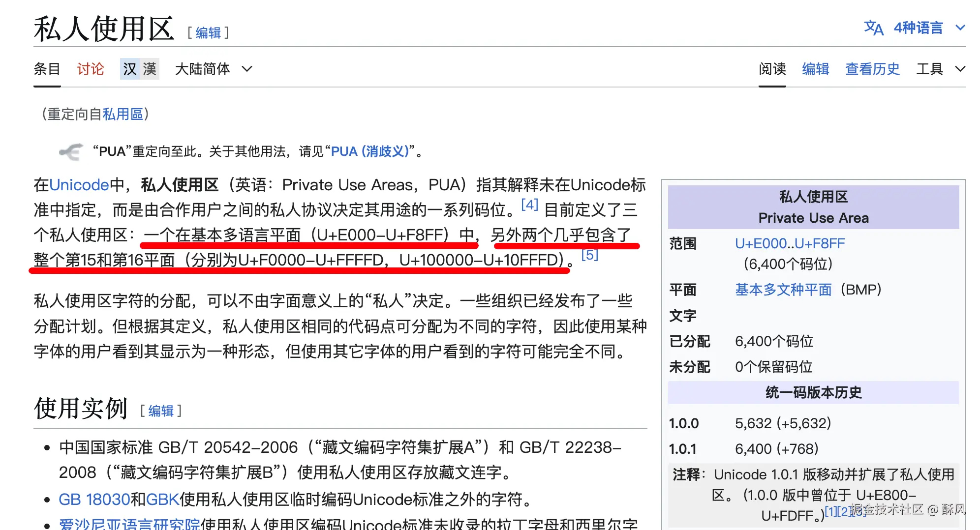
Task: Click the 编辑 link beside 使用实例 heading
Action: (161, 411)
